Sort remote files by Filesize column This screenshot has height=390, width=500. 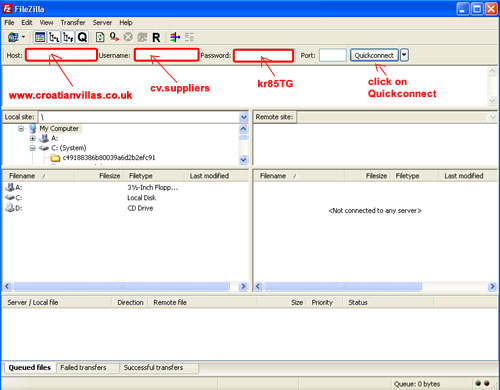coord(368,176)
